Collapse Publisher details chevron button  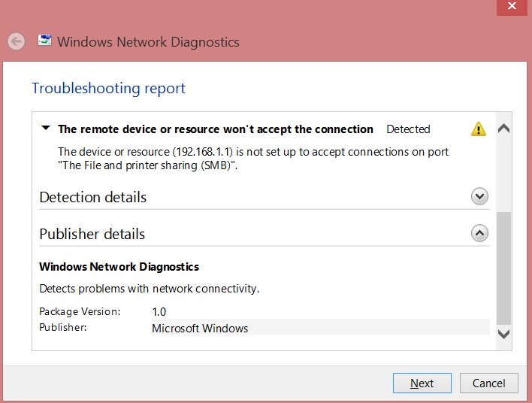[479, 233]
